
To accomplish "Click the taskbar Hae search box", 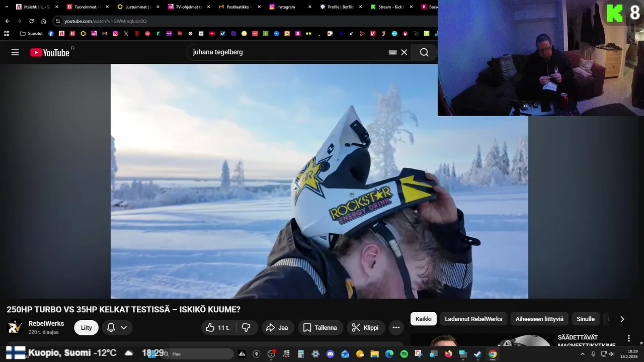I will (197, 354).
